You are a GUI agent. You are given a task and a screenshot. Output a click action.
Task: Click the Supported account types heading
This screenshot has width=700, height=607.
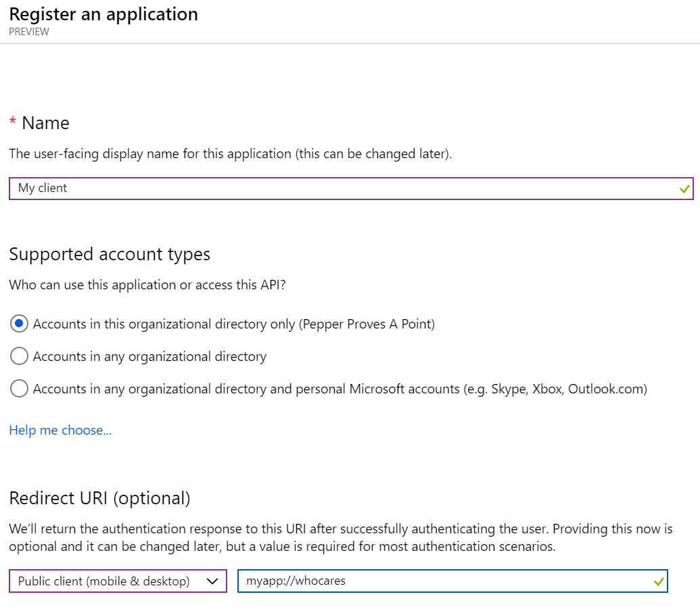[110, 254]
